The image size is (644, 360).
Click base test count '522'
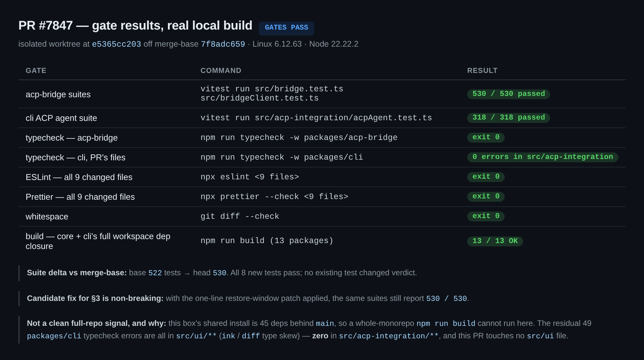pos(155,273)
